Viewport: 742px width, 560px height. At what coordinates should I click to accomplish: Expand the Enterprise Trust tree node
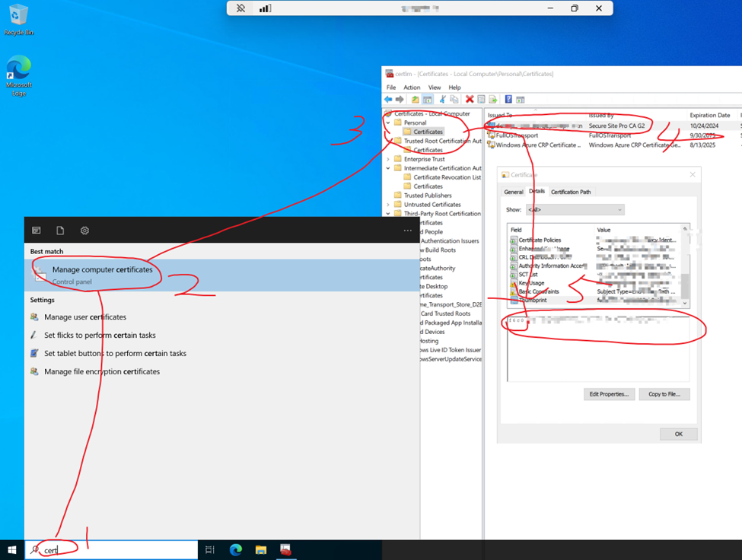coord(388,159)
